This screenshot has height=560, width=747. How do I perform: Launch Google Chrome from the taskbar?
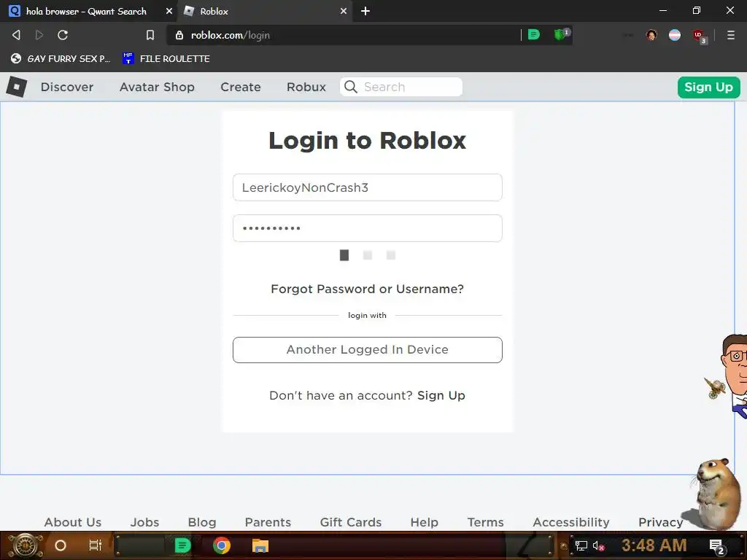click(222, 545)
